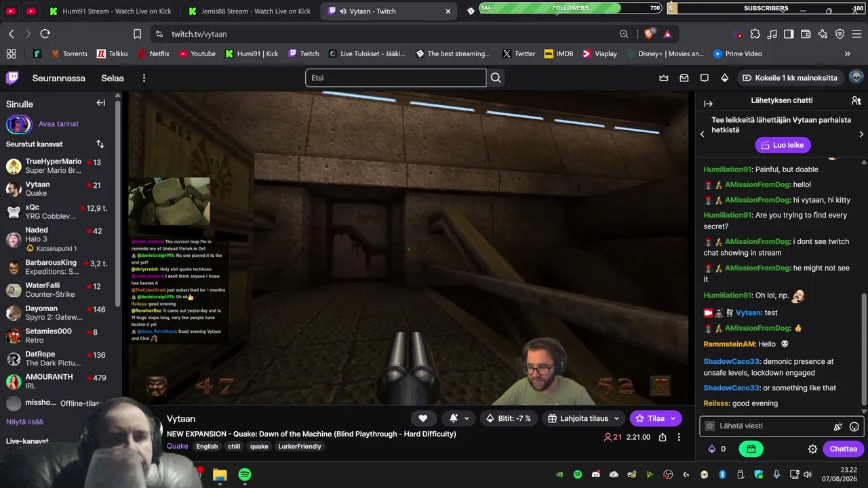Open Selaa in Twitch navigation
Screen dimensions: 868x488
[x=113, y=78]
